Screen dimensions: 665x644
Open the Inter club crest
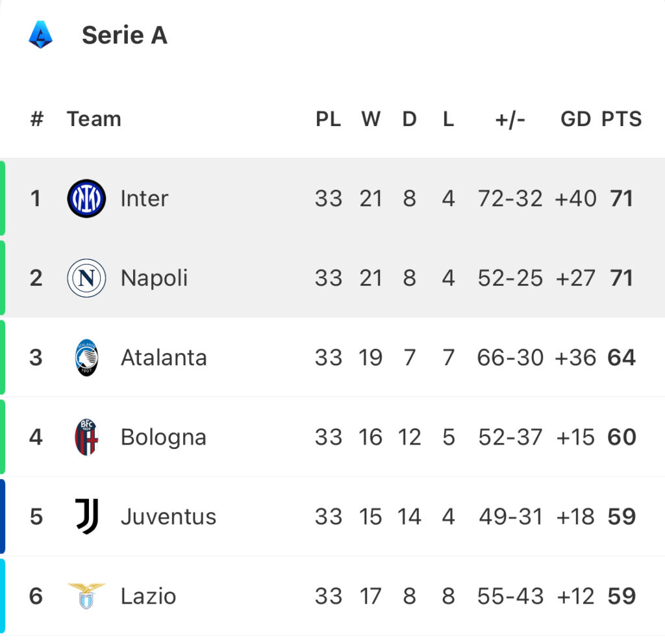pos(86,198)
